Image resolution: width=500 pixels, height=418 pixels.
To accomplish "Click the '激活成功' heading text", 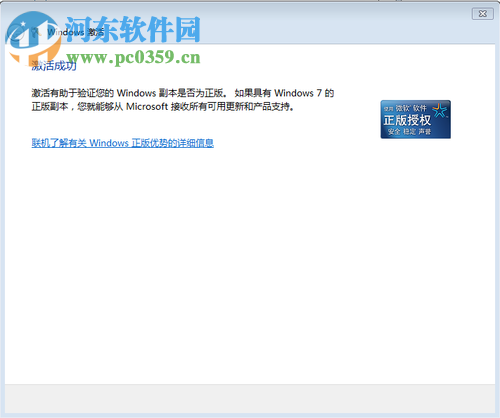I will 54,66.
